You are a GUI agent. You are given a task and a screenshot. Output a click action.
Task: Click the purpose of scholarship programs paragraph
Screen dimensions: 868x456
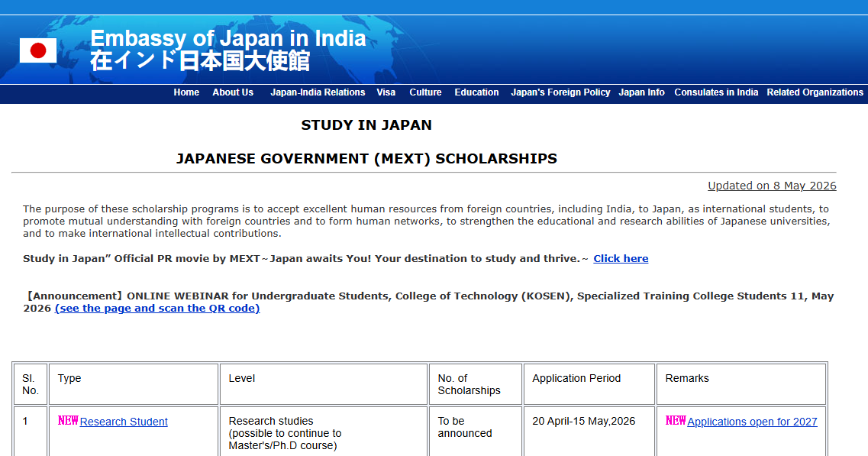point(427,221)
